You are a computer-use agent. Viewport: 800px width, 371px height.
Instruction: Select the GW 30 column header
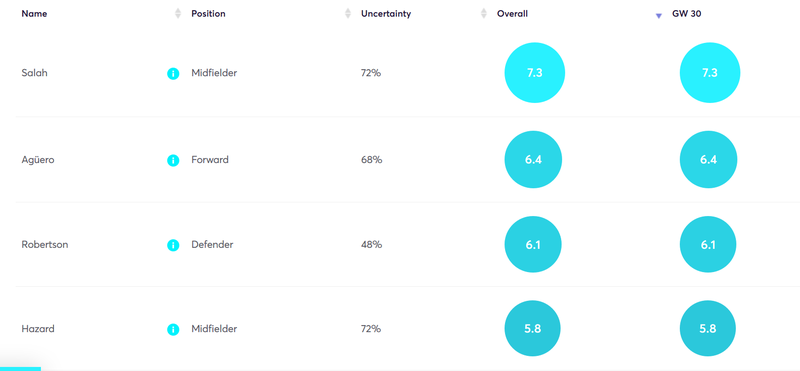(x=686, y=14)
